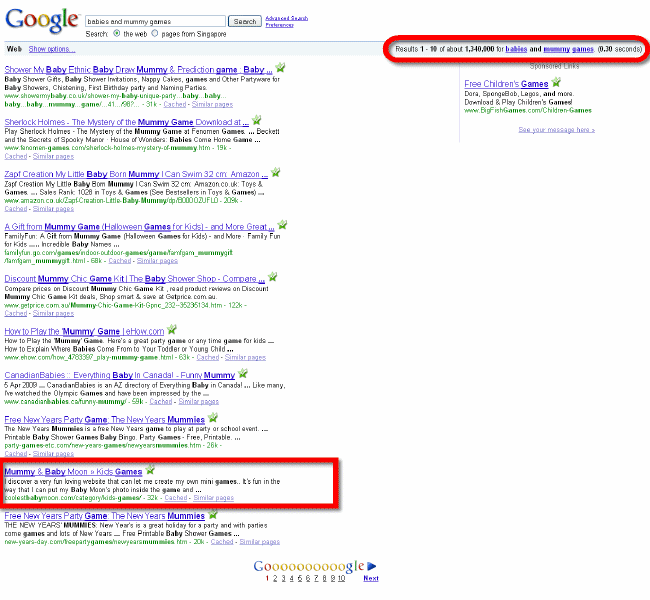650x600 pixels.
Task: Click 'Sponsored Links' heading text
Action: (x=554, y=66)
